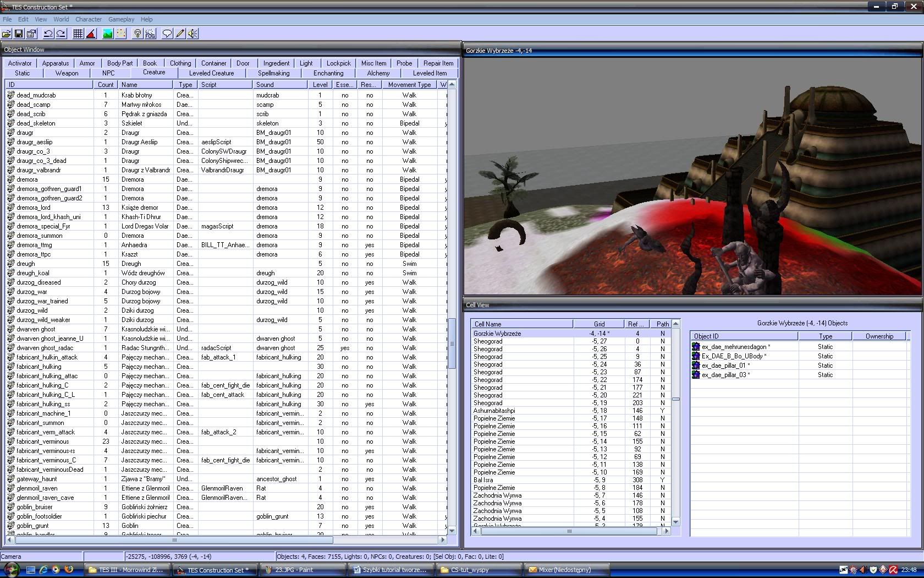
Task: Select the fabricant_hulking row
Action: (226, 367)
